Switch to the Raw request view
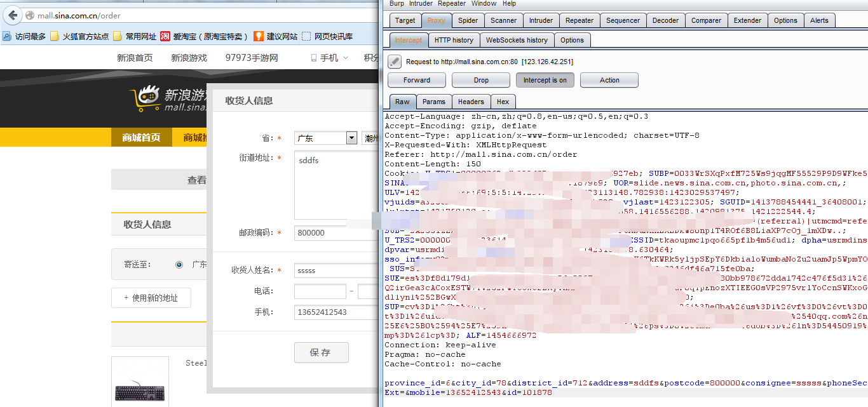868x407 pixels. [402, 102]
